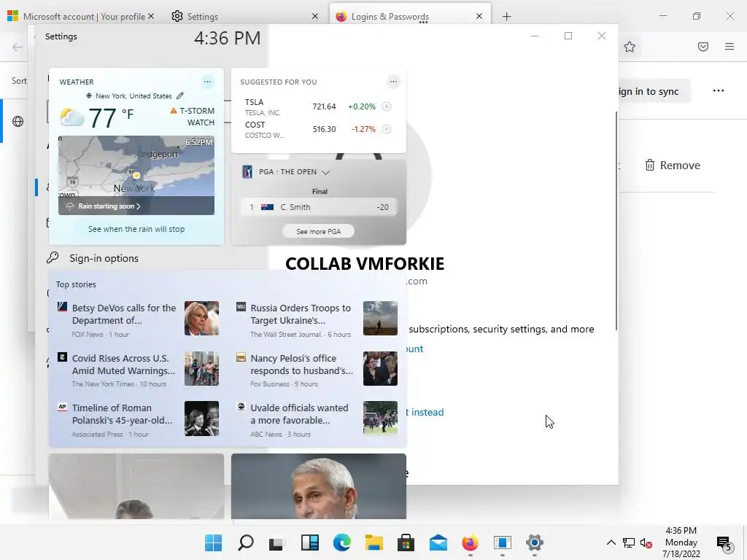Open notification center icon
Viewport: 747px width, 560px height.
[x=724, y=542]
